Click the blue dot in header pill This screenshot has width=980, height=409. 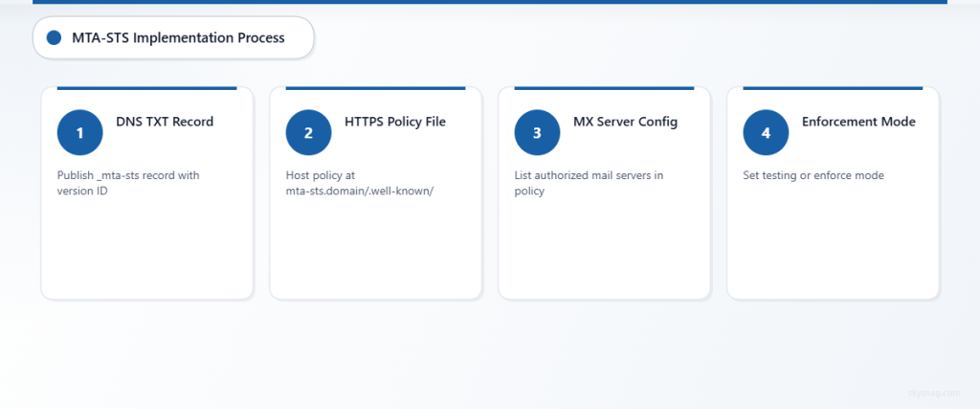[54, 37]
